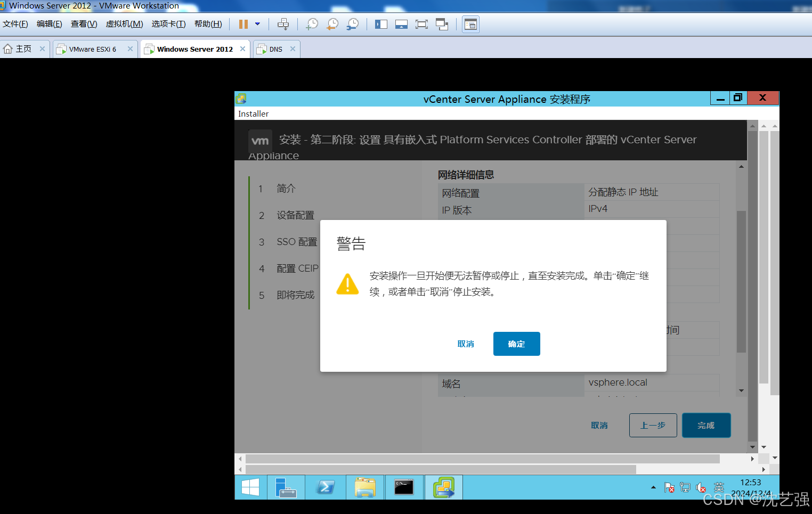The height and width of the screenshot is (514, 812).
Task: Open the network tray icon
Action: point(685,487)
